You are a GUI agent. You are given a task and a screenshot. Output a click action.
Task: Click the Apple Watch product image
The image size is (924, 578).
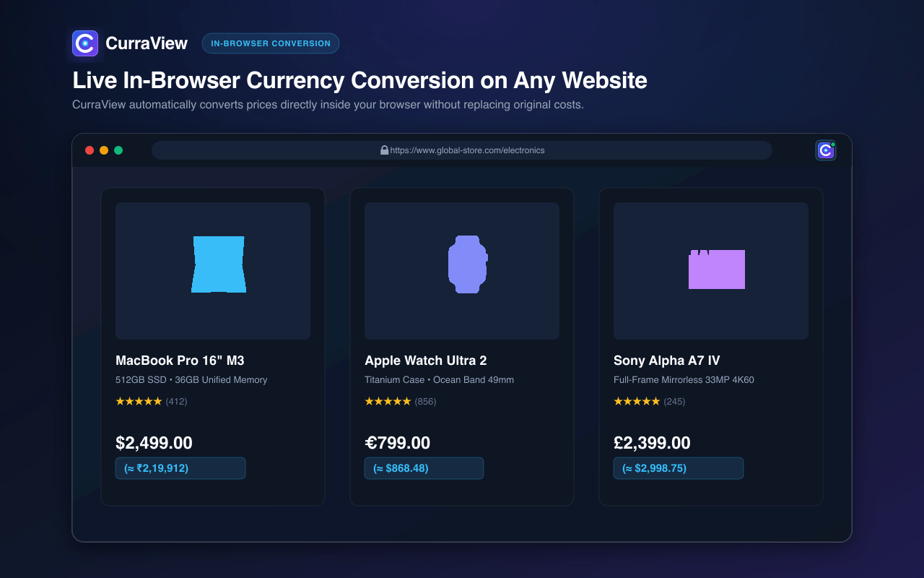click(468, 264)
